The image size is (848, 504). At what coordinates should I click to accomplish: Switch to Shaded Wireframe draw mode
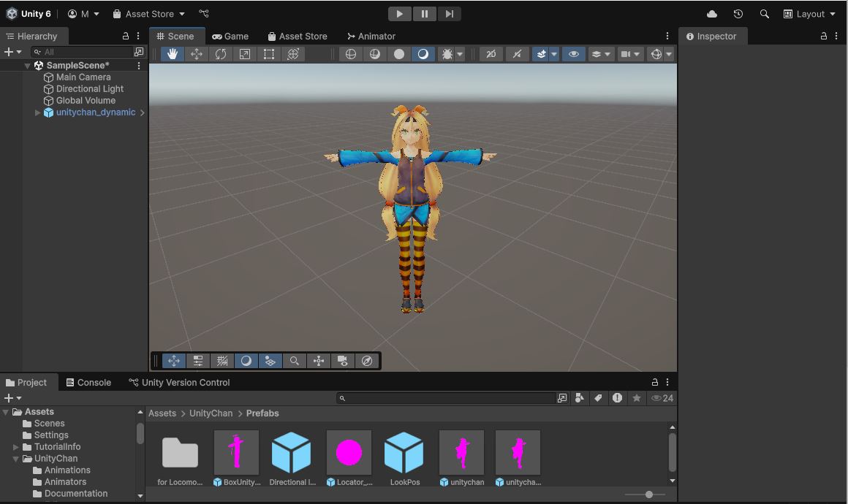375,54
